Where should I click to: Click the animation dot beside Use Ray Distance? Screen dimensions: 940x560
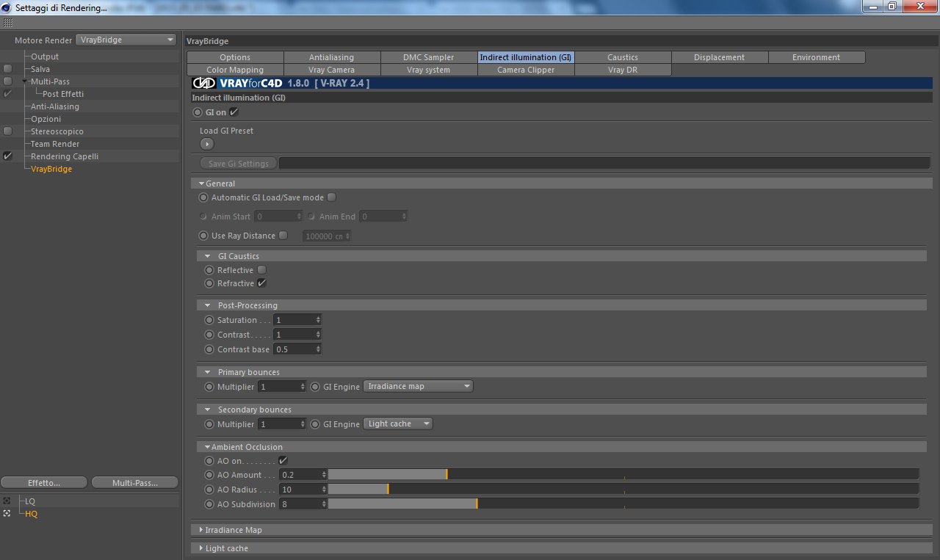coord(203,236)
